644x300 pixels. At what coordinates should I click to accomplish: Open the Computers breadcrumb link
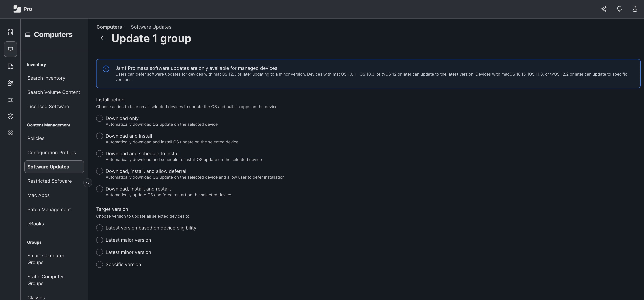click(x=109, y=27)
